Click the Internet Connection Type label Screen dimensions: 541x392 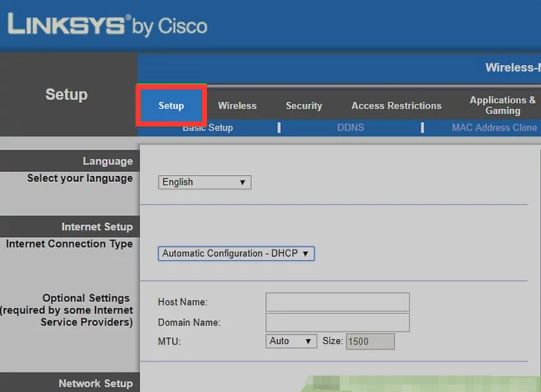click(69, 244)
